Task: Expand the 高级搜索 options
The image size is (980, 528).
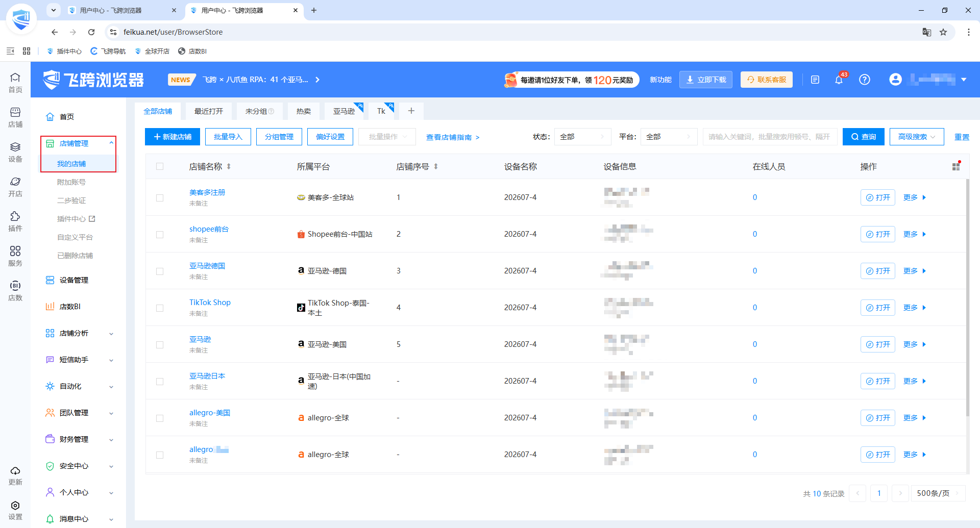Action: 917,137
